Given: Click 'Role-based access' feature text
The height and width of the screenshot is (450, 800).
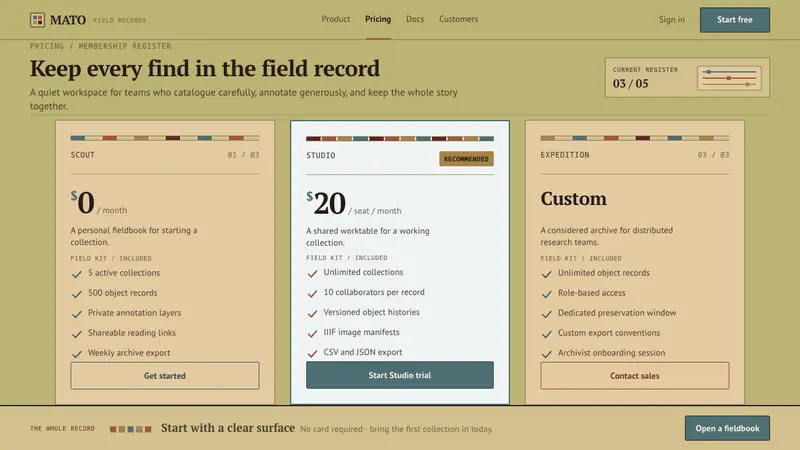Looking at the screenshot, I should [x=591, y=293].
